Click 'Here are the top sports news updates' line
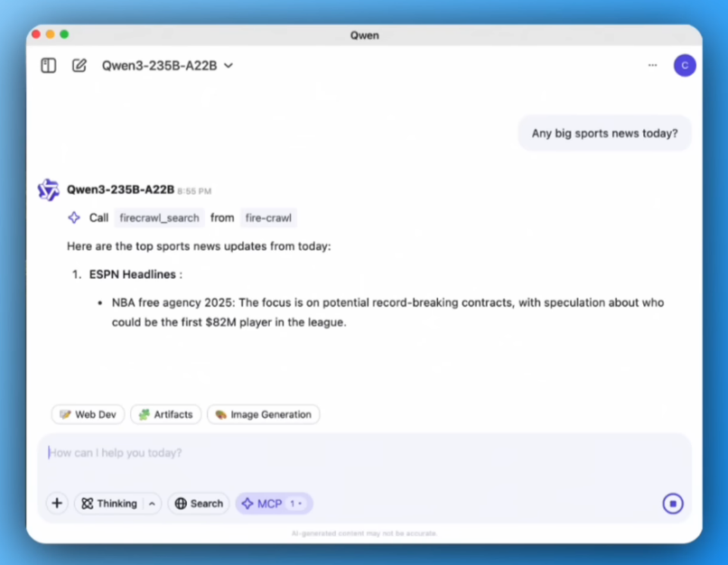The height and width of the screenshot is (565, 728). click(x=199, y=246)
